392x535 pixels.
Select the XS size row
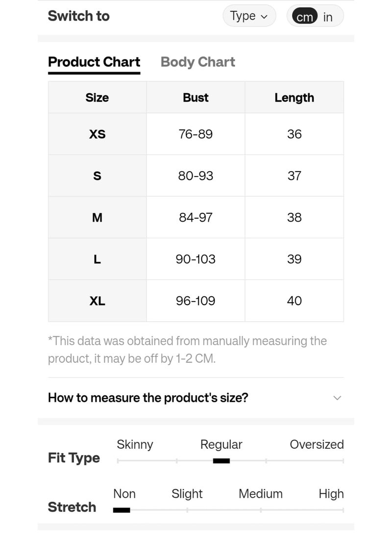pyautogui.click(x=196, y=134)
